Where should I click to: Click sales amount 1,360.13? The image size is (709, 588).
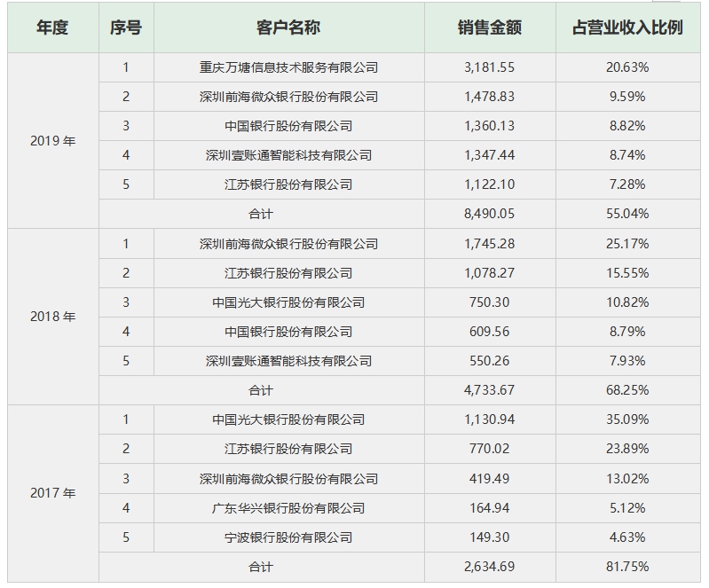(x=489, y=126)
